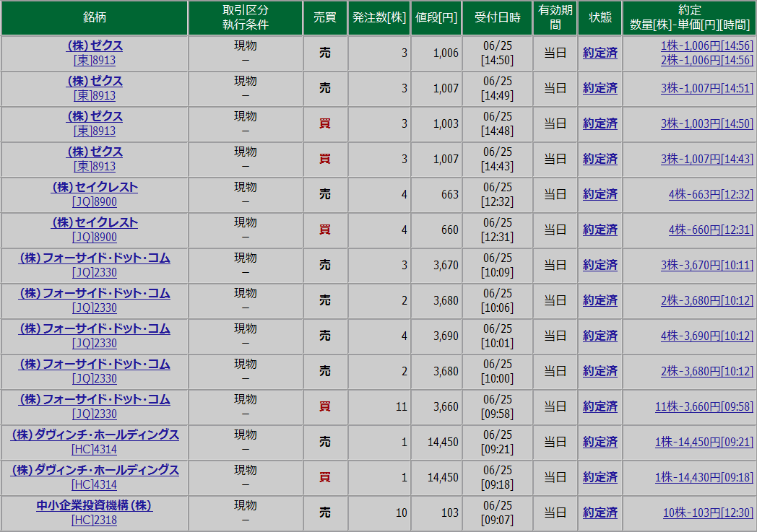This screenshot has width=757, height=532.
Task: Open the [東]8913 code in the 1,006円 row
Action: tap(95, 61)
